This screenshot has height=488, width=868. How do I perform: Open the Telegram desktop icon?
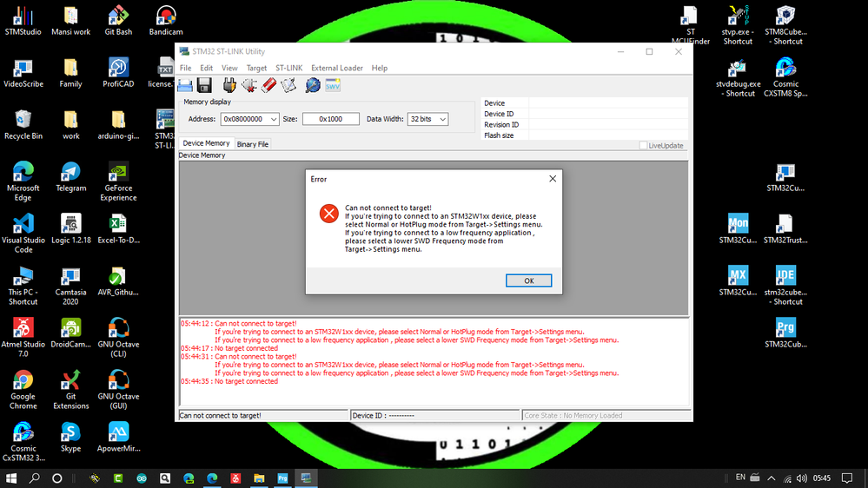(x=71, y=176)
